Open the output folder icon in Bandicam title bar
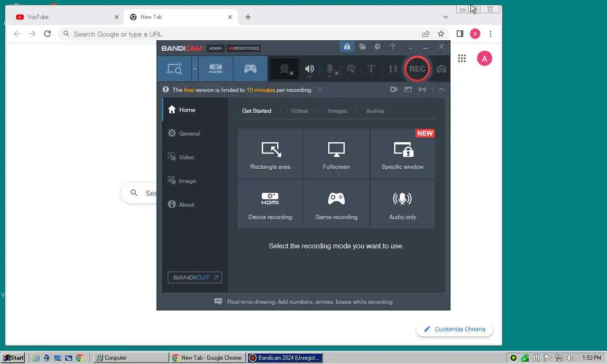The height and width of the screenshot is (364, 607). (362, 46)
